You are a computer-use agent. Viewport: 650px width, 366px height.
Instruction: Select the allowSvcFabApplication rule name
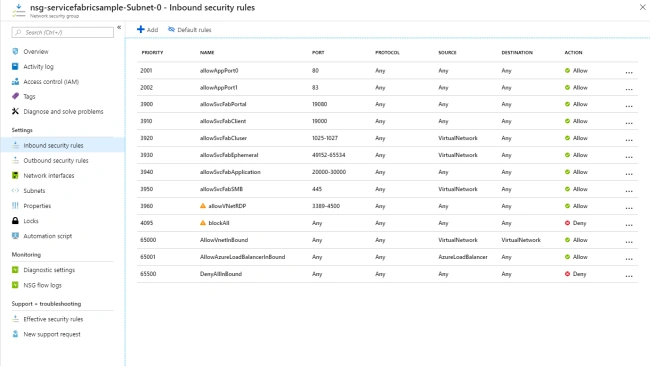[230, 172]
